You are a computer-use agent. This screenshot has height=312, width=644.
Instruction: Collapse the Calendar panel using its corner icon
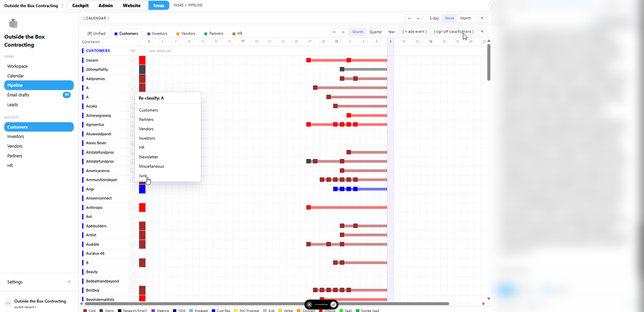tap(482, 18)
